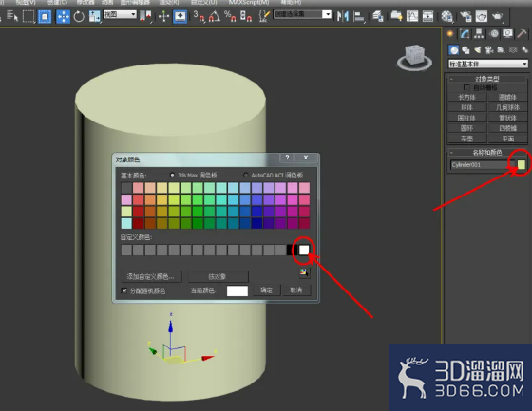Open Edit Named Selection Sets icon

pos(264,16)
